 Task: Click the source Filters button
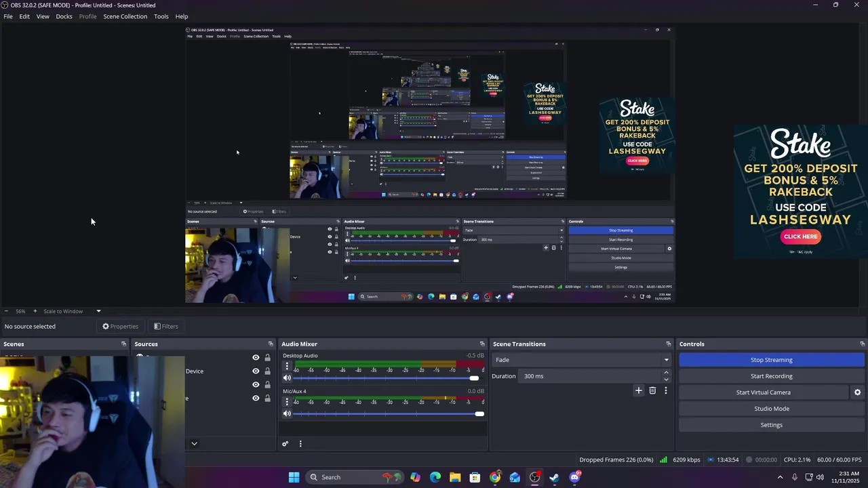click(x=165, y=327)
